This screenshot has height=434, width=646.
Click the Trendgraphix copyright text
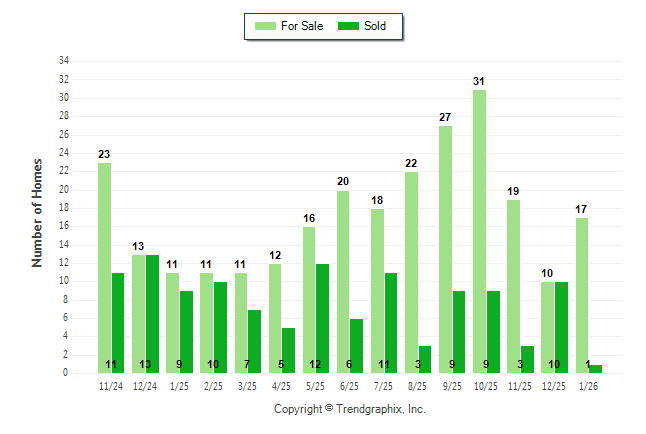350,409
